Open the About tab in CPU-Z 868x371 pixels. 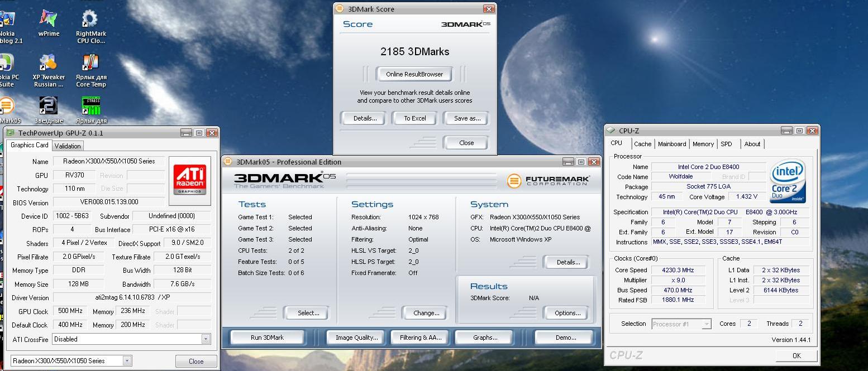[x=752, y=144]
